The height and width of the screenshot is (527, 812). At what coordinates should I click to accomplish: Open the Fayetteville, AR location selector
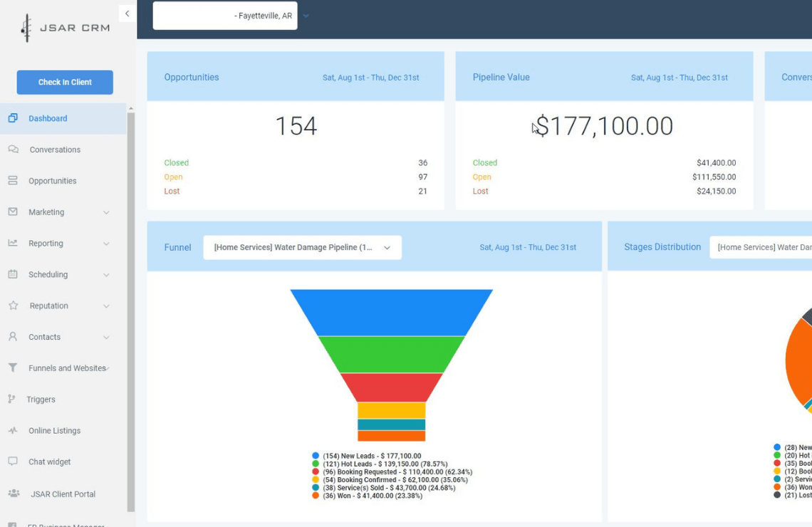[x=225, y=16]
